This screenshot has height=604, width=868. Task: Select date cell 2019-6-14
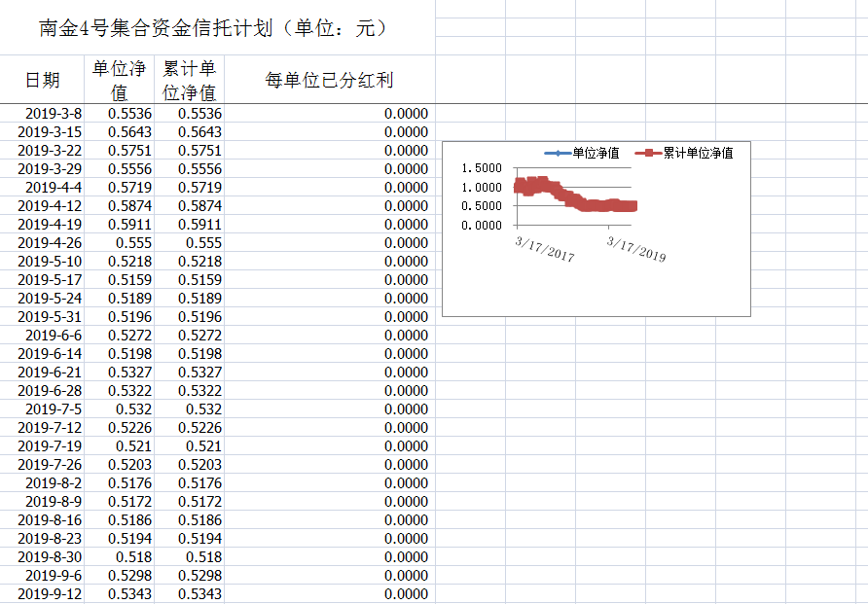click(42, 353)
